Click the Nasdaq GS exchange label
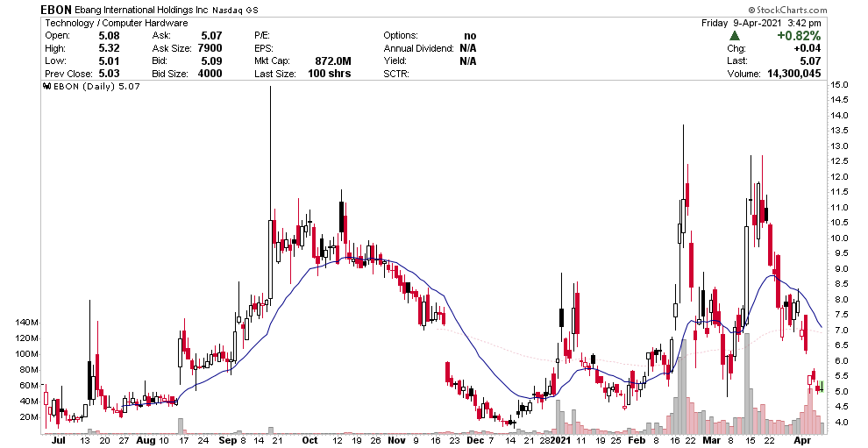The width and height of the screenshot is (868, 448). click(x=252, y=10)
